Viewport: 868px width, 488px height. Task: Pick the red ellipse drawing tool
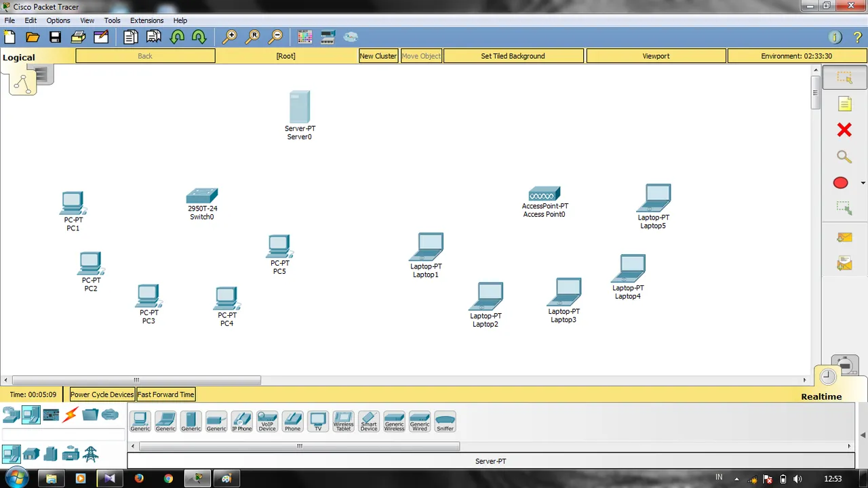pos(841,183)
